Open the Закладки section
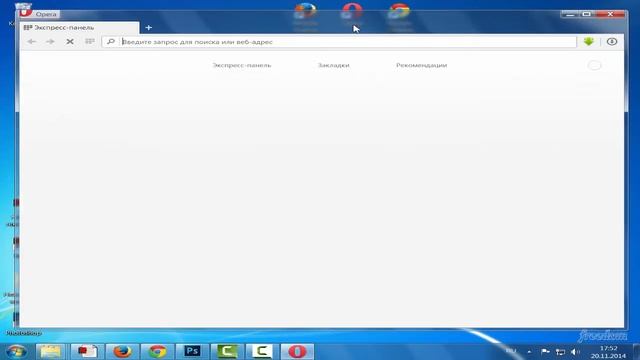640x360 pixels. [x=333, y=65]
